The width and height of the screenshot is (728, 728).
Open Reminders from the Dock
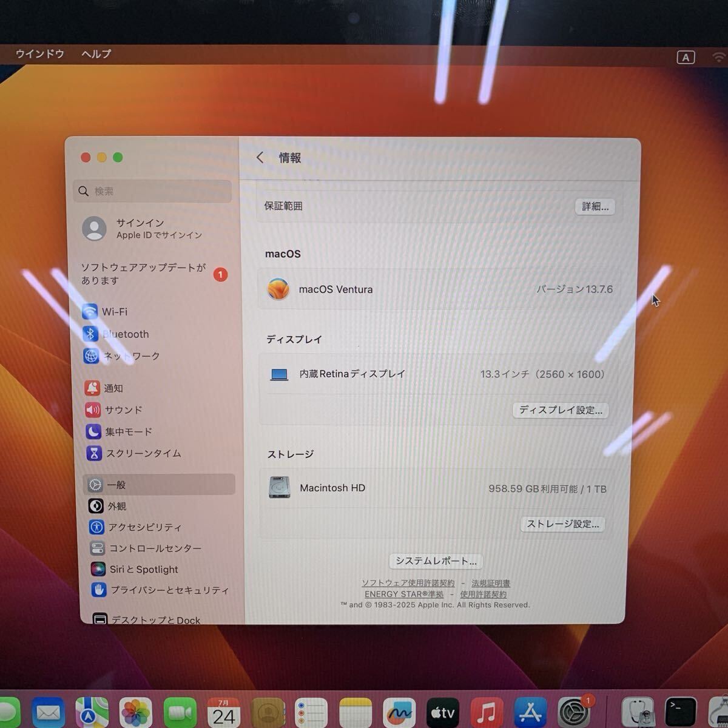point(311,713)
